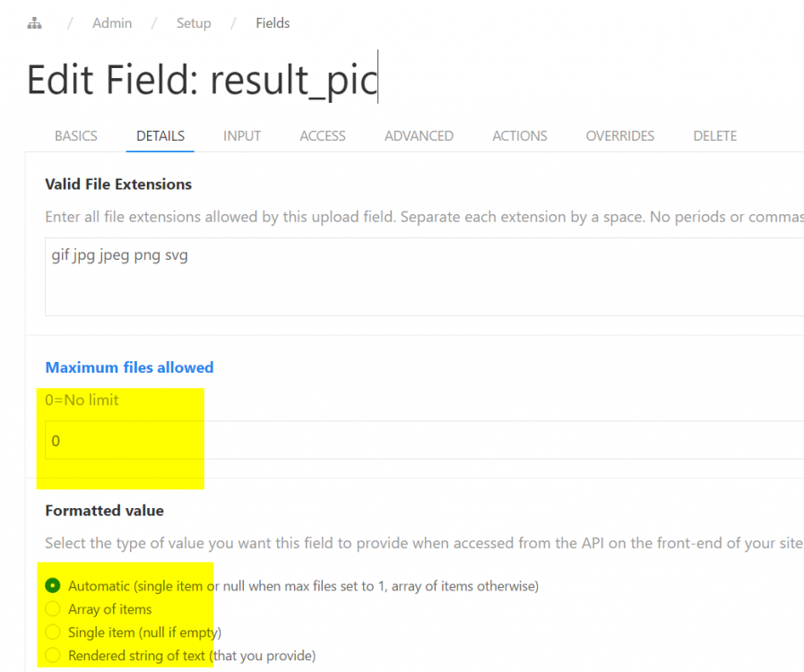Select Single item (null if empty) radio

tap(53, 633)
